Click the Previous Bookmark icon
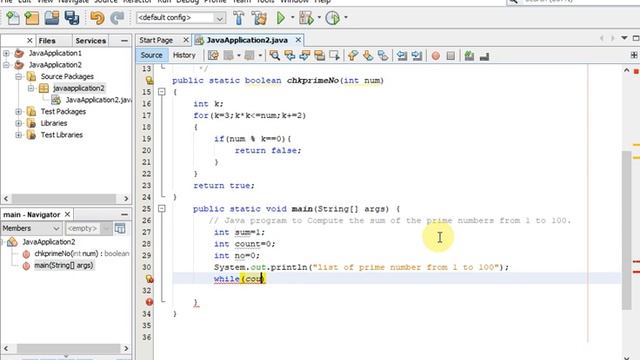 click(x=353, y=56)
